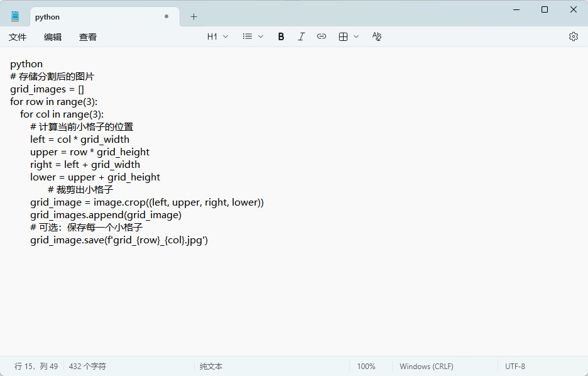Click the grid_image.save line
The width and height of the screenshot is (588, 376).
coord(119,240)
